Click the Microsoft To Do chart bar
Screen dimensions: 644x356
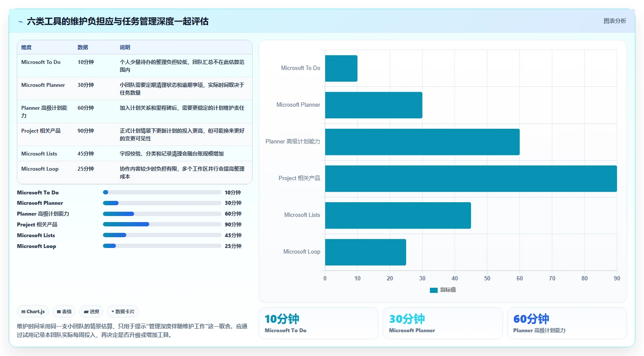[x=341, y=68]
